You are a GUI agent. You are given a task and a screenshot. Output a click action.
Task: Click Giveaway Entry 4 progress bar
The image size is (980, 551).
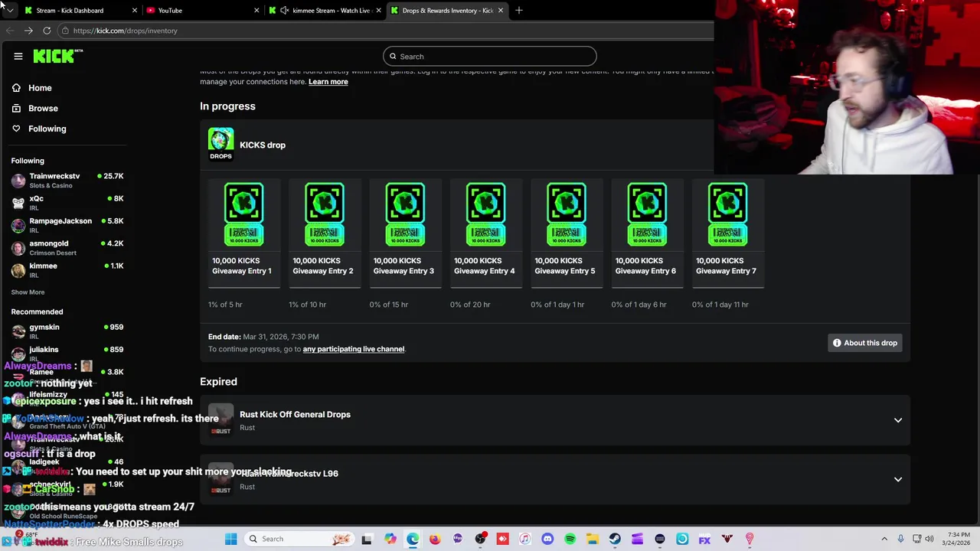(486, 288)
